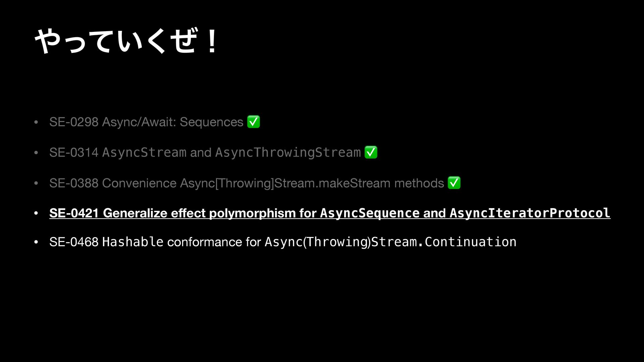This screenshot has height=362, width=644.
Task: Click the bold AsyncSequence code word
Action: (370, 213)
